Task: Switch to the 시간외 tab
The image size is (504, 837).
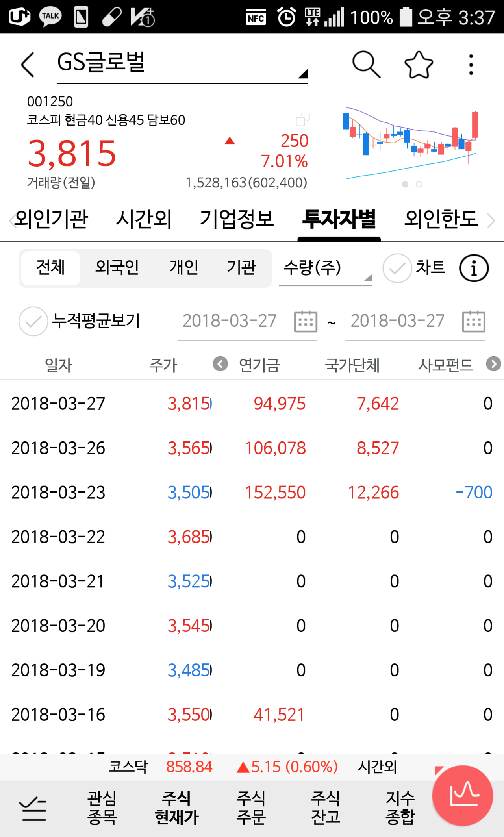Action: pyautogui.click(x=144, y=219)
